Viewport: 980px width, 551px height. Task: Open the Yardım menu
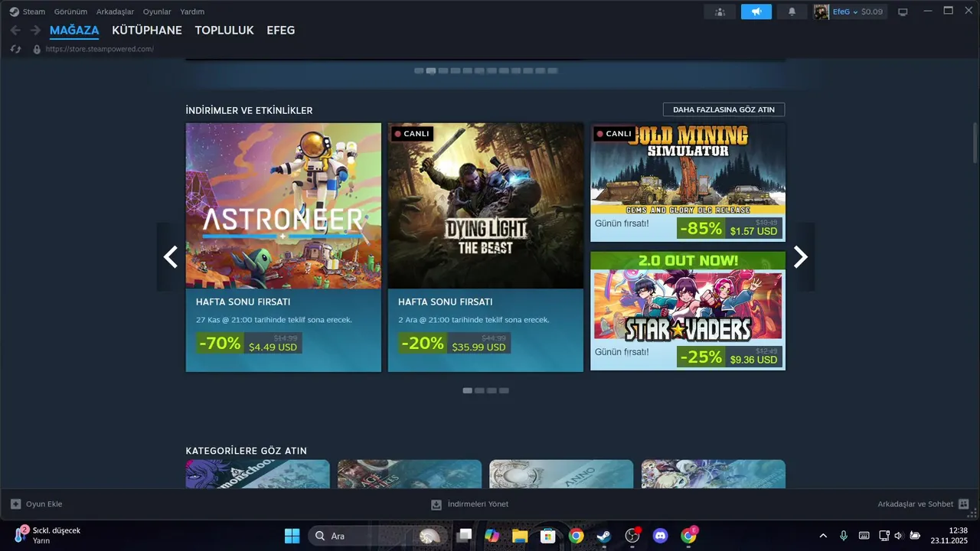(x=192, y=11)
